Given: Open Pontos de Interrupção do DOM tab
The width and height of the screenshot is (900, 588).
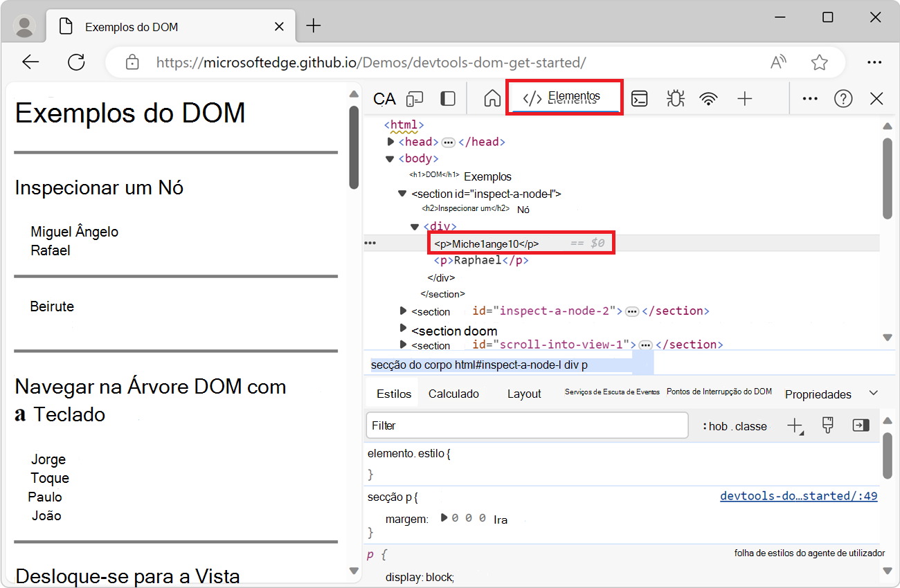Looking at the screenshot, I should coord(719,392).
